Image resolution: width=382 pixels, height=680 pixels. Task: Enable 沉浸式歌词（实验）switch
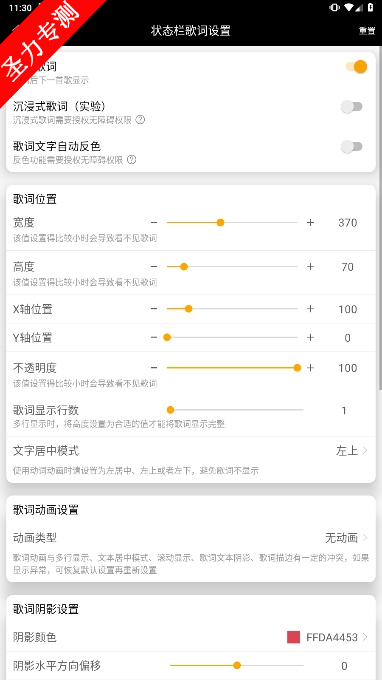pos(352,107)
